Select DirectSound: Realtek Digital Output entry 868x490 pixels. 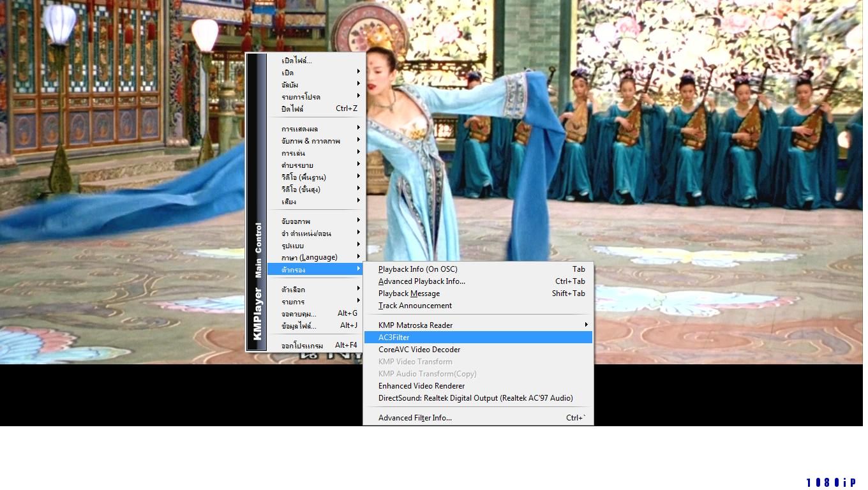point(478,398)
